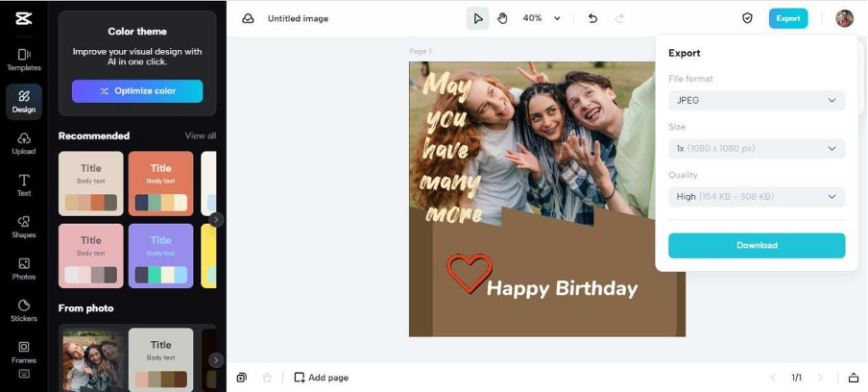Viewport: 868px width, 392px height.
Task: Click View all recommended themes
Action: point(201,135)
